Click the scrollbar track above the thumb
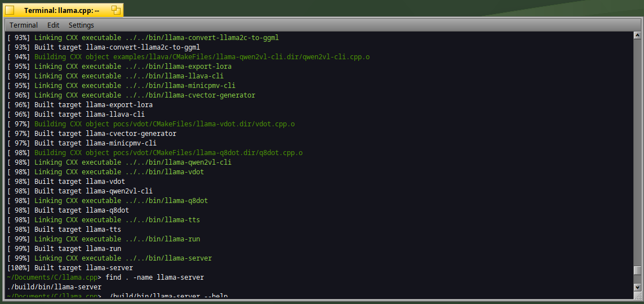 pyautogui.click(x=637, y=152)
